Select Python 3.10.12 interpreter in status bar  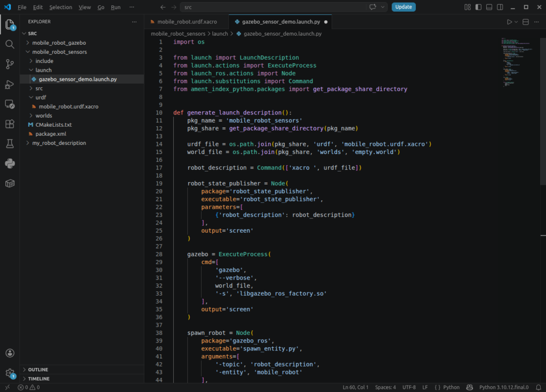click(504, 387)
